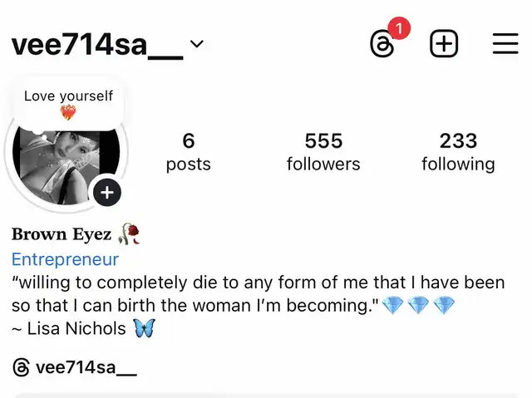The image size is (532, 398).
Task: Open the 233 following list
Action: point(458,152)
